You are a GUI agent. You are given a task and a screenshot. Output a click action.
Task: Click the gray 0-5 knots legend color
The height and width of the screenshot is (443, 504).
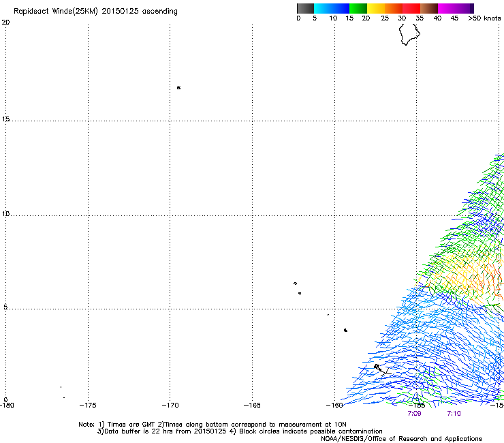tap(305, 8)
